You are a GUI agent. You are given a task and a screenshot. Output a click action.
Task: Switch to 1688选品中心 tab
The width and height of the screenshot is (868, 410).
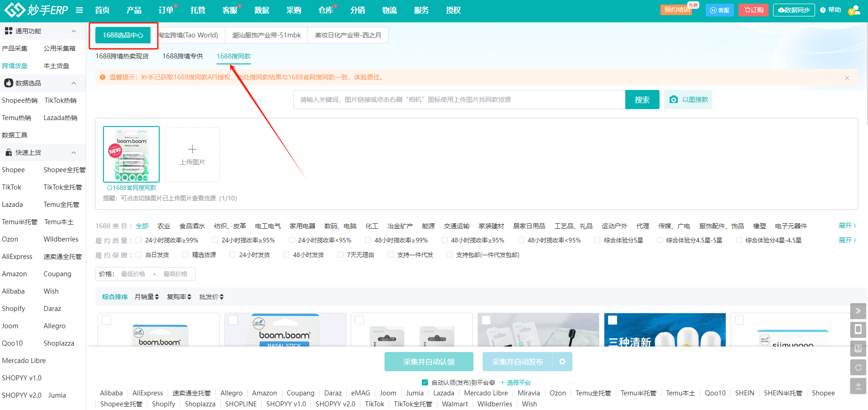(x=123, y=35)
